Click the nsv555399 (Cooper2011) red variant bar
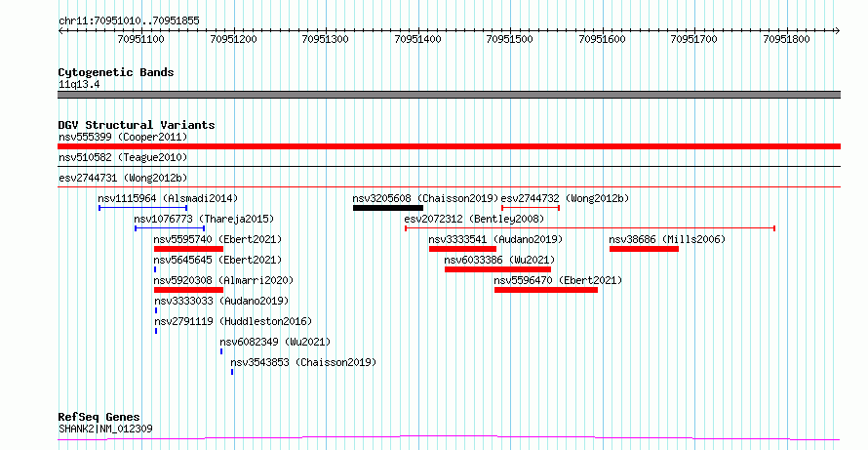868x450 pixels. (x=449, y=146)
